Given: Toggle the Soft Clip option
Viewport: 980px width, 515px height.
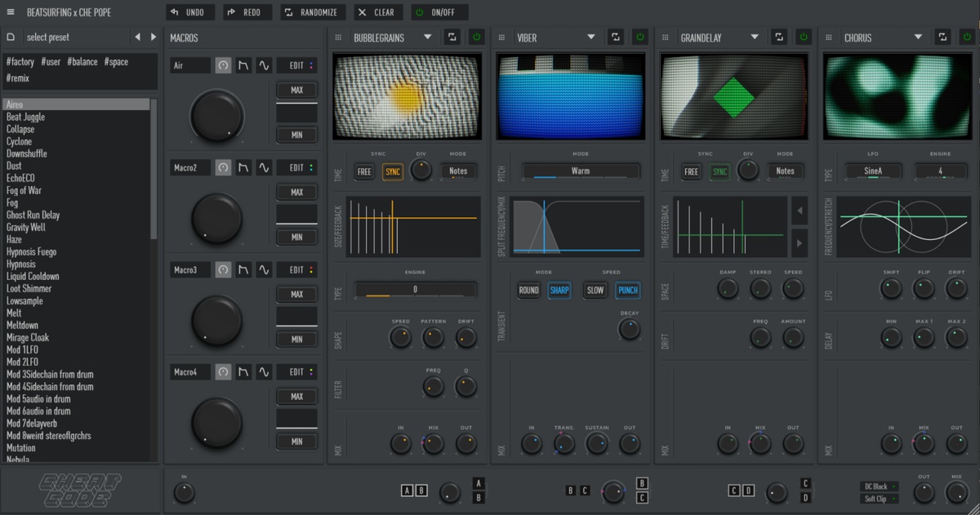Looking at the screenshot, I should (878, 499).
